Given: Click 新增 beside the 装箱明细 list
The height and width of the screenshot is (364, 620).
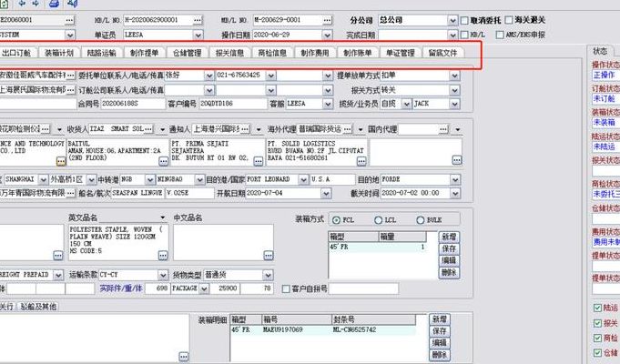Looking at the screenshot, I should pos(440,319).
